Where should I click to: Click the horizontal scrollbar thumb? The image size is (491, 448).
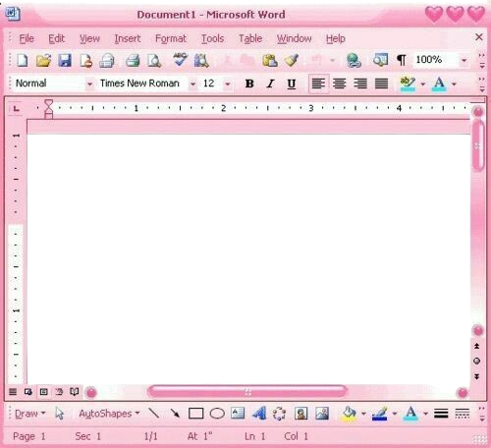[x=247, y=392]
